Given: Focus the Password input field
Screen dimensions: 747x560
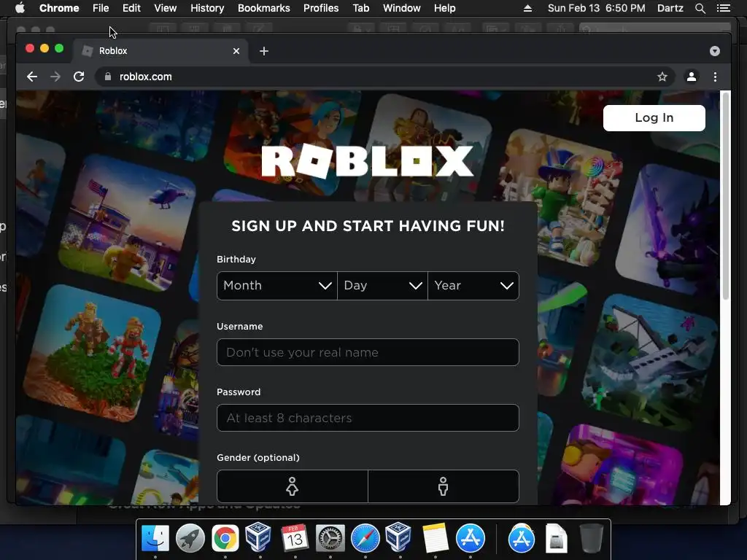Looking at the screenshot, I should pos(368,418).
